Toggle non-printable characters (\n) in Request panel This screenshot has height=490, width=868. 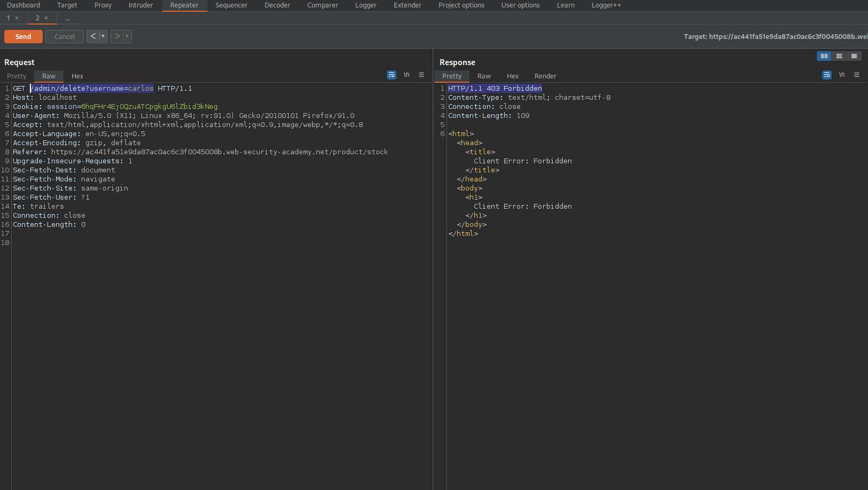[407, 75]
